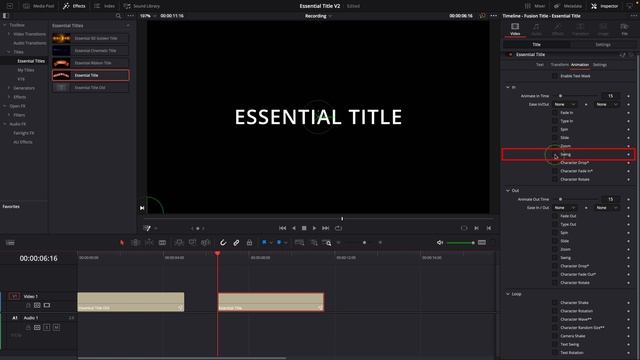Expand the Generators tree item
The image size is (640, 360).
coord(9,88)
